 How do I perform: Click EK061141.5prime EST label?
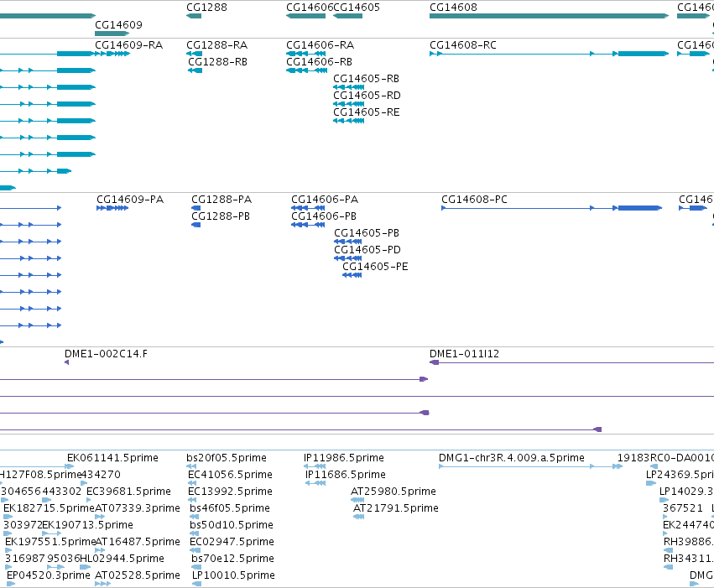[x=112, y=457]
